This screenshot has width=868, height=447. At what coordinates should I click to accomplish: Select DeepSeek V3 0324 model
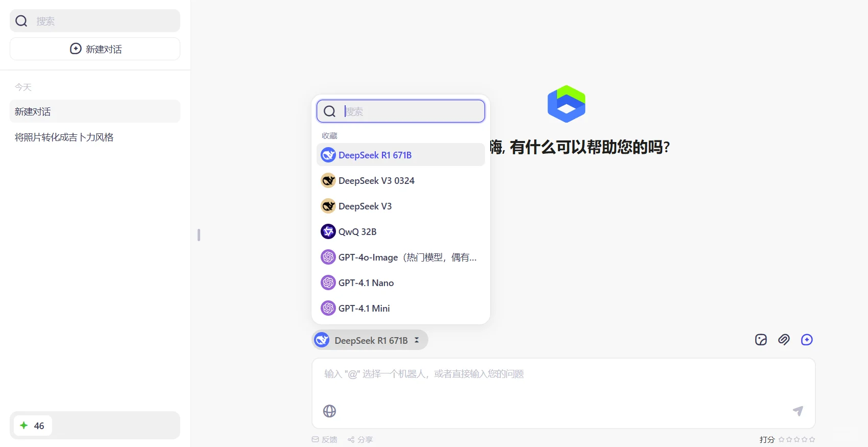[401, 180]
